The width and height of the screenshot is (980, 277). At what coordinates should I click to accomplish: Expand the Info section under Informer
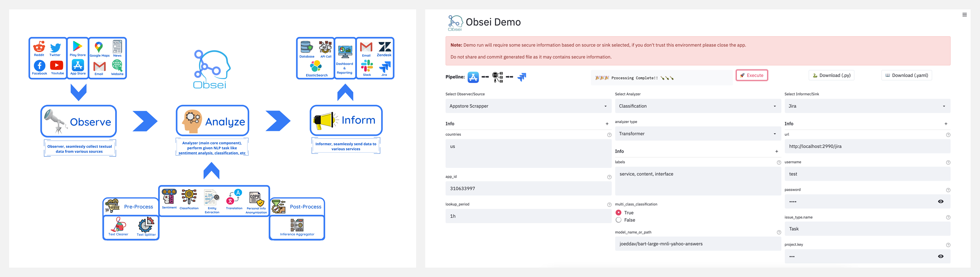867,124
